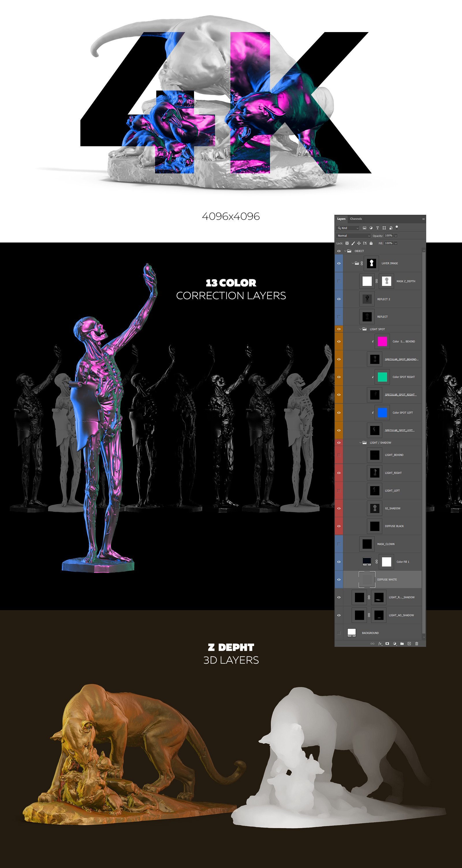This screenshot has height=868, width=462.
Task: Toggle visibility of GI_SHADOW layer
Action: pyautogui.click(x=339, y=508)
